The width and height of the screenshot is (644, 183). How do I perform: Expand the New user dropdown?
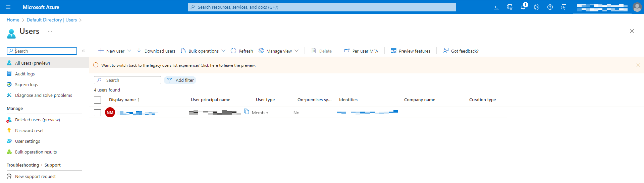coord(129,51)
